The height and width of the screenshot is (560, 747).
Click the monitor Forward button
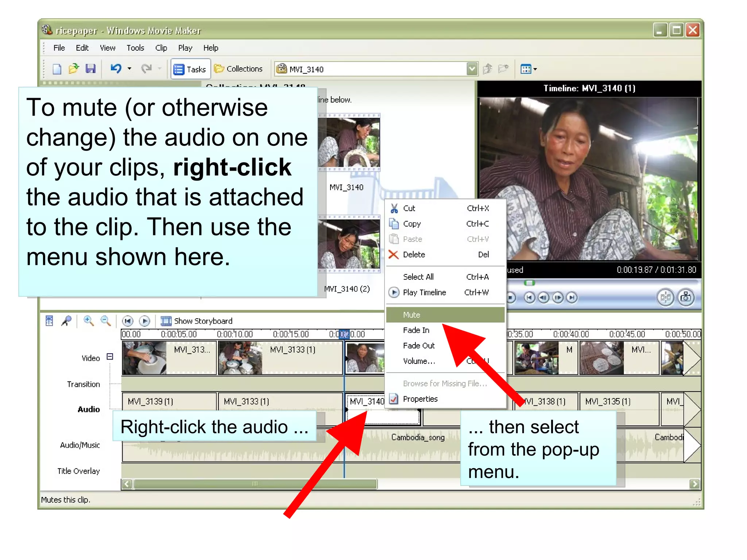572,298
